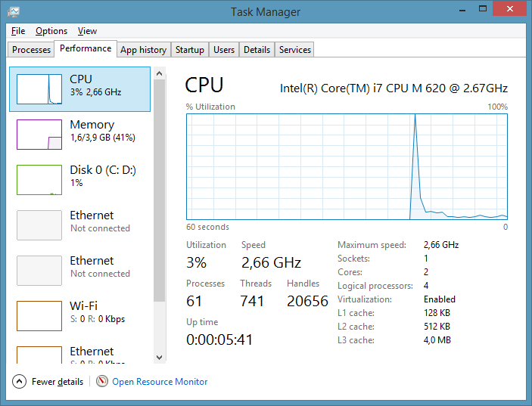Open the Details tab

[257, 50]
